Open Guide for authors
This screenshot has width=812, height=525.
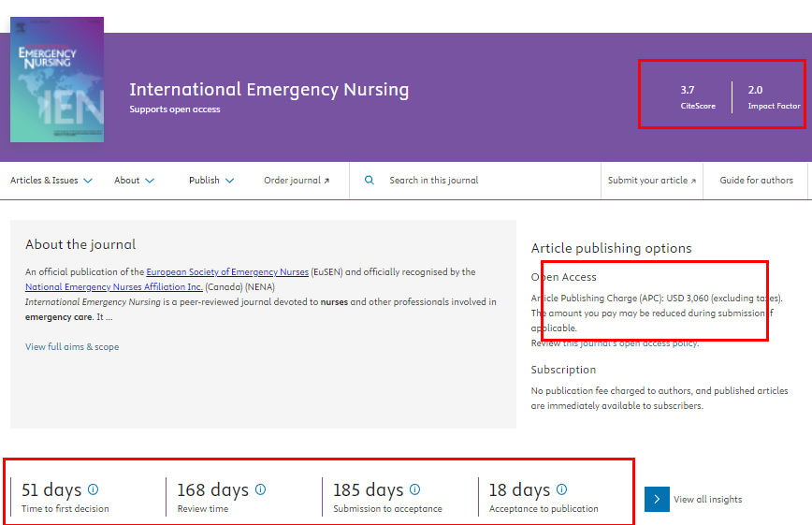point(756,181)
